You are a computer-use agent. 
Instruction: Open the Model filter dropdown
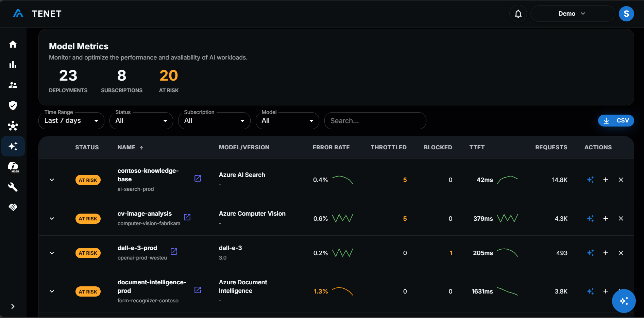click(287, 121)
